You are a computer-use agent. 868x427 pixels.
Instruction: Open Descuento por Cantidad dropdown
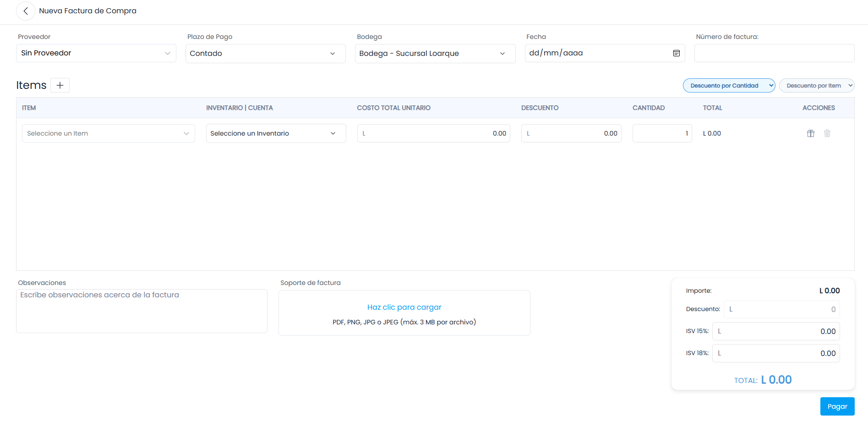pyautogui.click(x=729, y=86)
